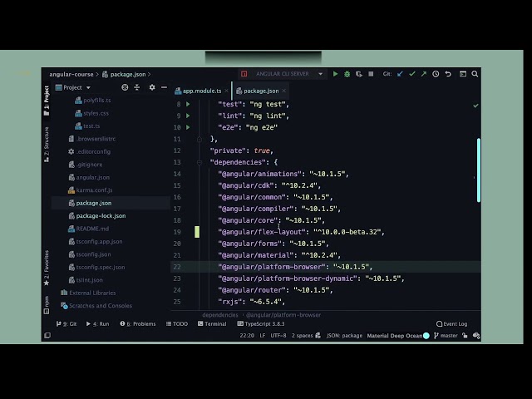Select styles.css in project tree
This screenshot has width=532, height=399.
click(91, 113)
